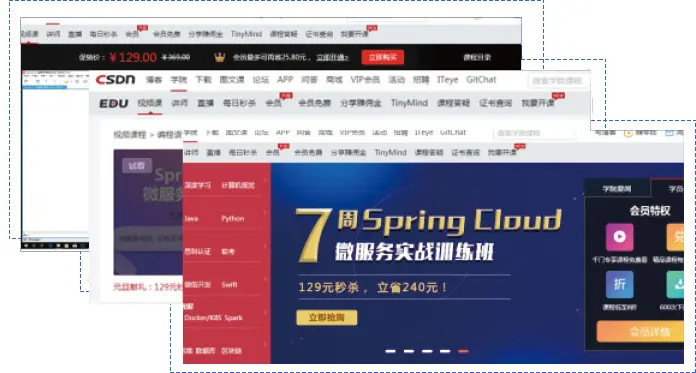Screen dimensions: 696x373
Task: Open Python category in red sidebar
Action: pyautogui.click(x=233, y=219)
